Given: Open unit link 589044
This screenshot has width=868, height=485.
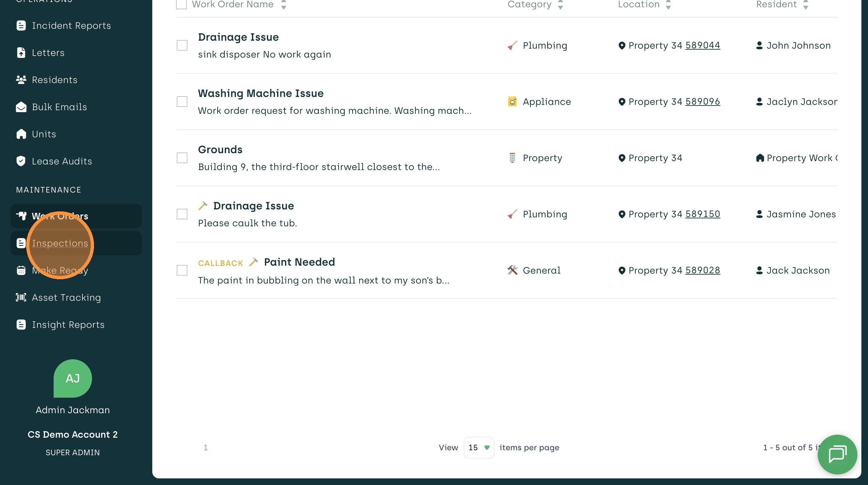Looking at the screenshot, I should click(x=702, y=45).
